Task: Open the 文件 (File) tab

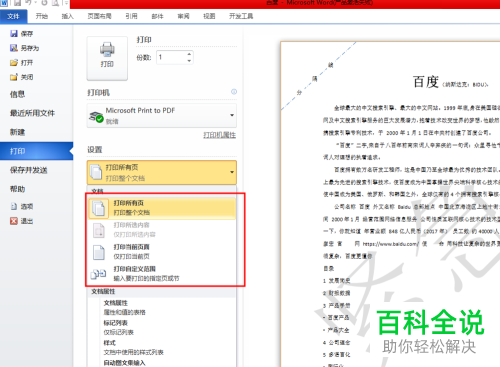Action: pyautogui.click(x=13, y=16)
